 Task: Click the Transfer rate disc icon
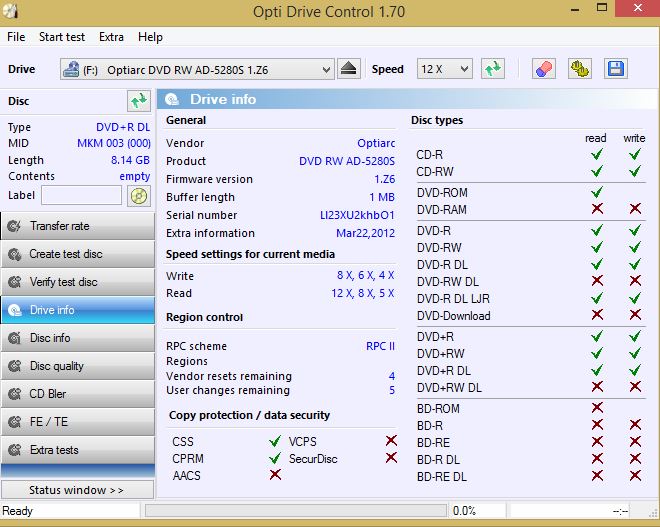tap(14, 226)
